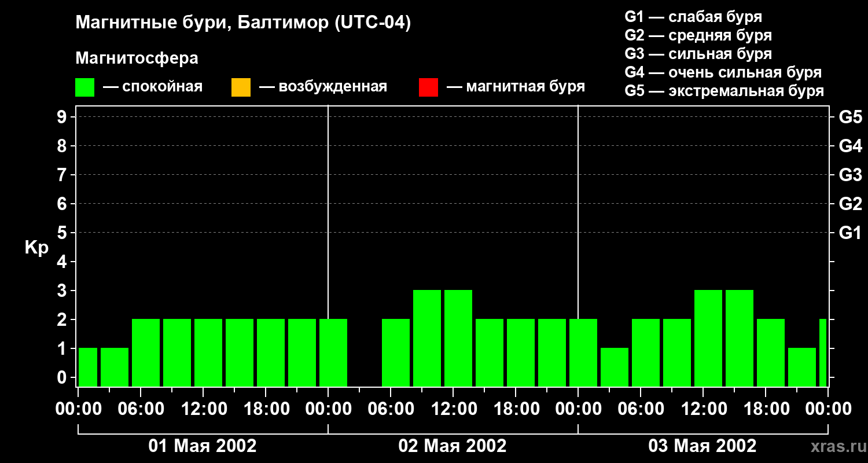Click the 03 May Kp 3 bar starting 12:00
Image resolution: width=868 pixels, height=463 pixels.
[708, 338]
